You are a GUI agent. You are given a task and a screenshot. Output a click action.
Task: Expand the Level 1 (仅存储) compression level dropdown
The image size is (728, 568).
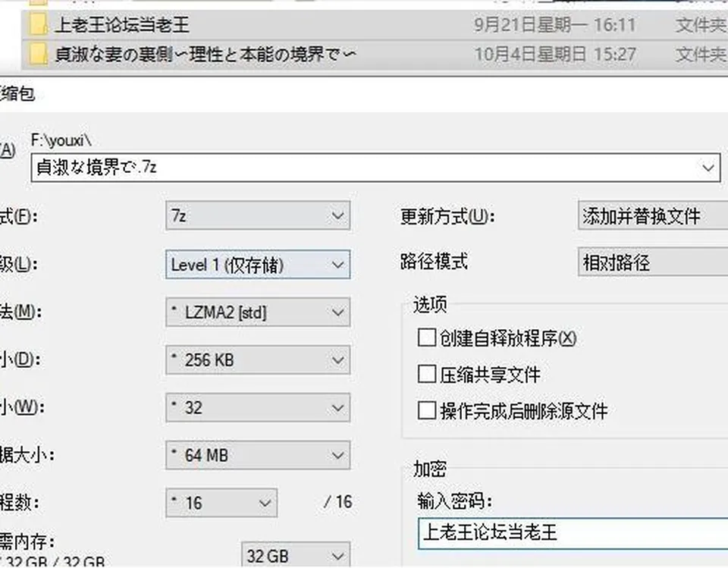tap(258, 265)
